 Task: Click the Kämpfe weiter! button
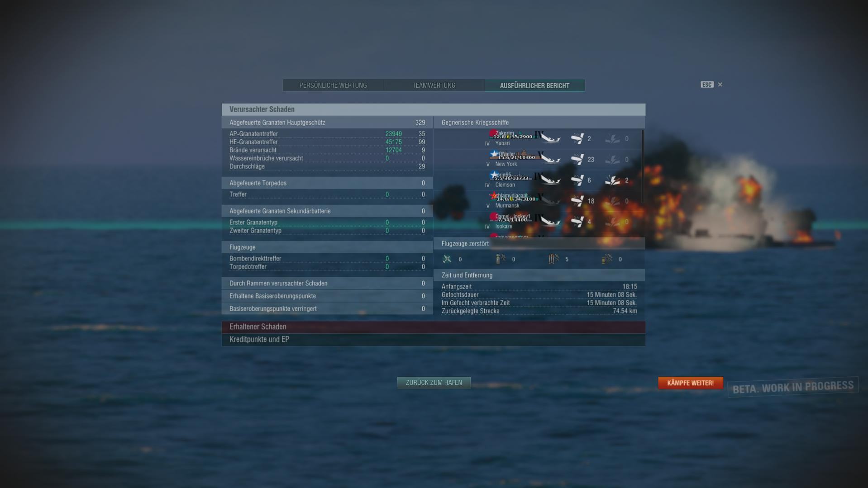tap(690, 383)
